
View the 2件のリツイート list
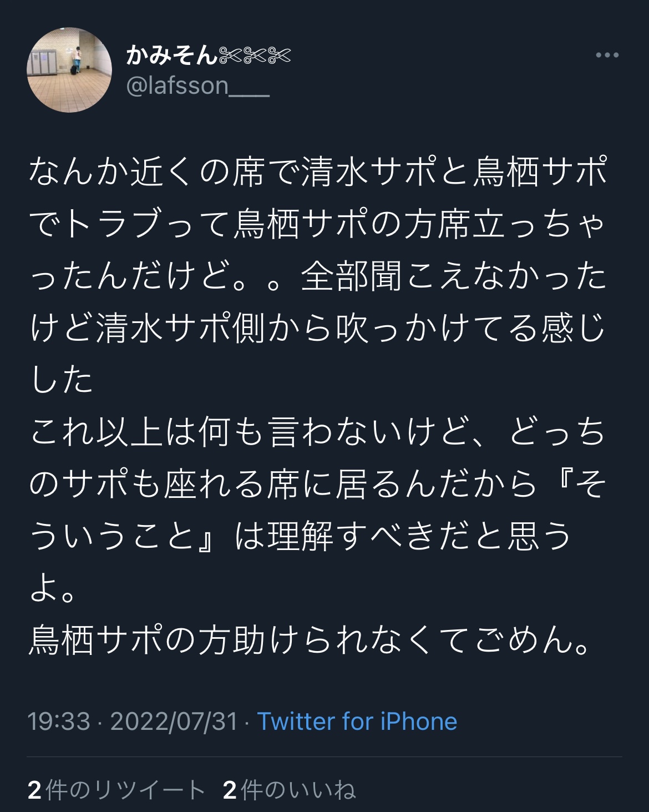116,790
